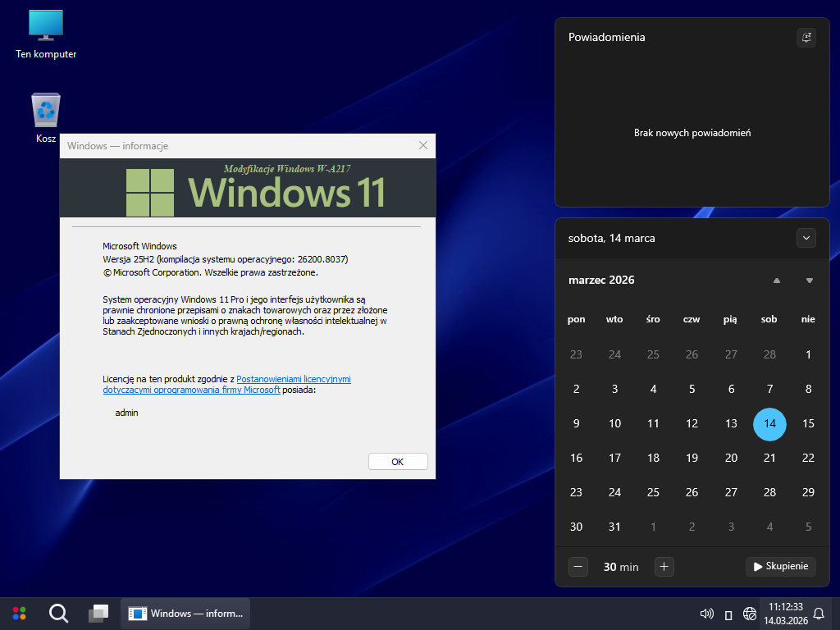Switch to the Windows — informacje taskbar item
Screen dimensions: 840x630
coord(185,613)
